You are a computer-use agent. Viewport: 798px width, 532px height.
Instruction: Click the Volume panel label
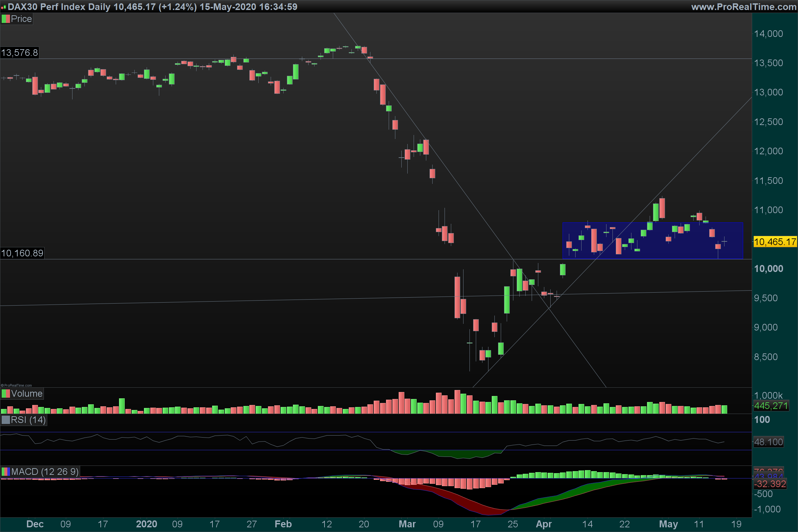(27, 394)
